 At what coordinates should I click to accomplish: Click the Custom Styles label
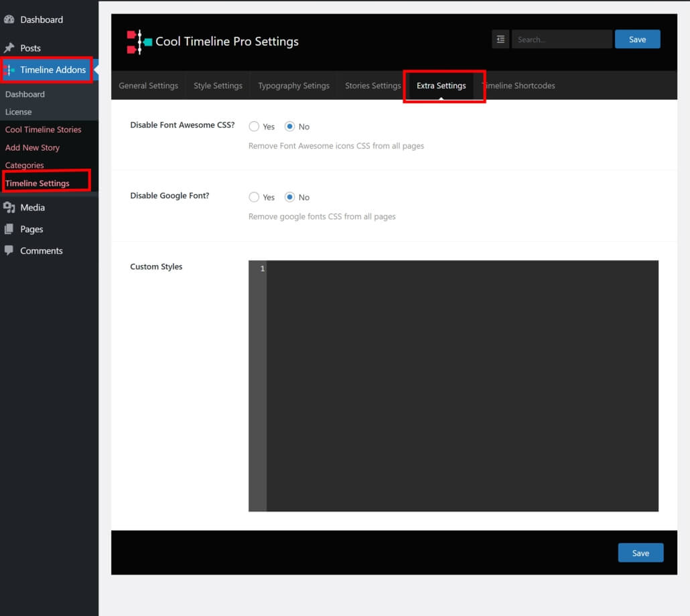(x=156, y=266)
